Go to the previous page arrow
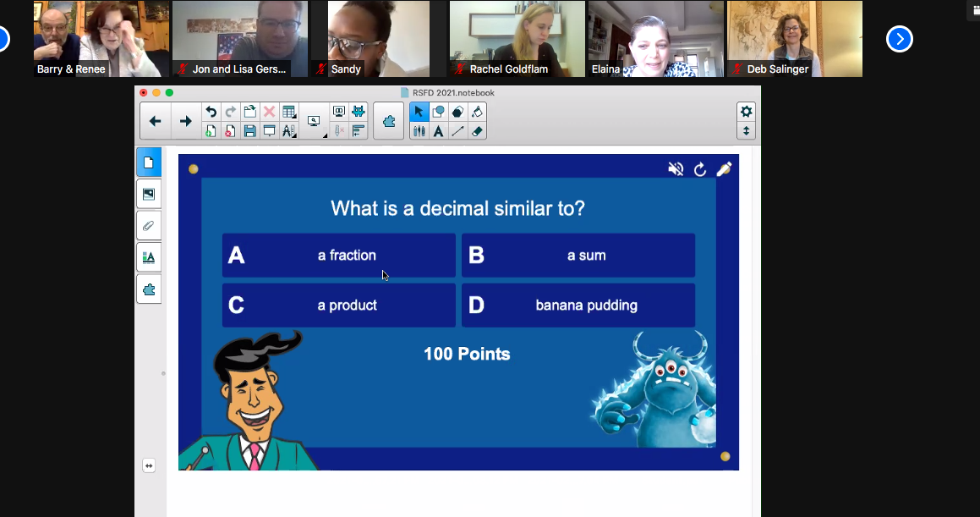The width and height of the screenshot is (980, 517). pyautogui.click(x=155, y=121)
